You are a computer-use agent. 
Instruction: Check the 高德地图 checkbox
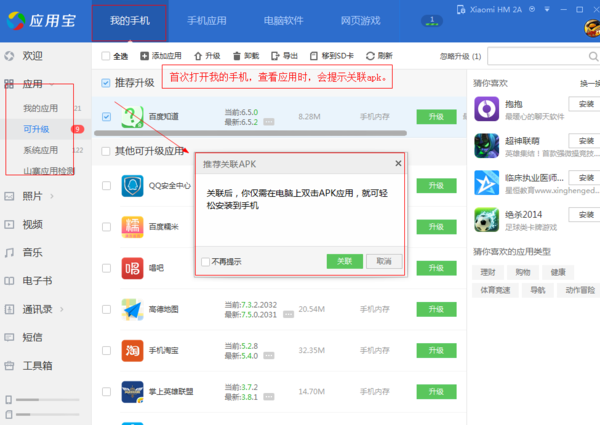pyautogui.click(x=106, y=309)
